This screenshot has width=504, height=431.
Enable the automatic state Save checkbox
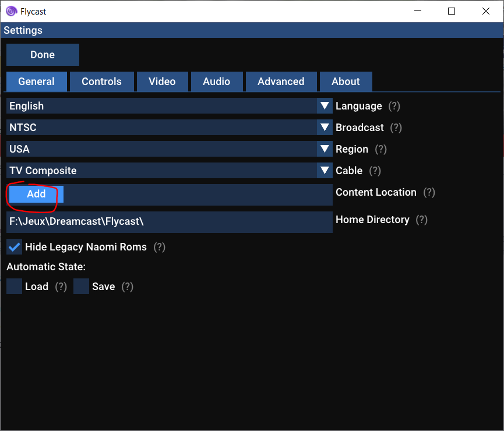81,287
